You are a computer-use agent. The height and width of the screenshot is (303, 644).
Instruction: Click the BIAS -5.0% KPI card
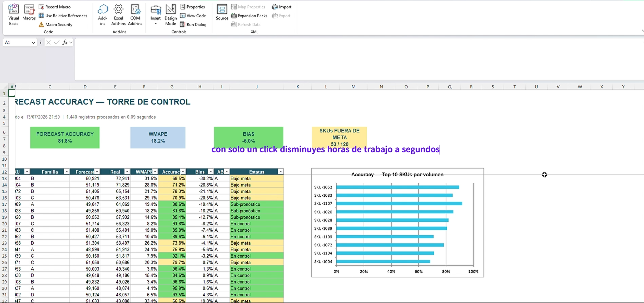click(248, 137)
